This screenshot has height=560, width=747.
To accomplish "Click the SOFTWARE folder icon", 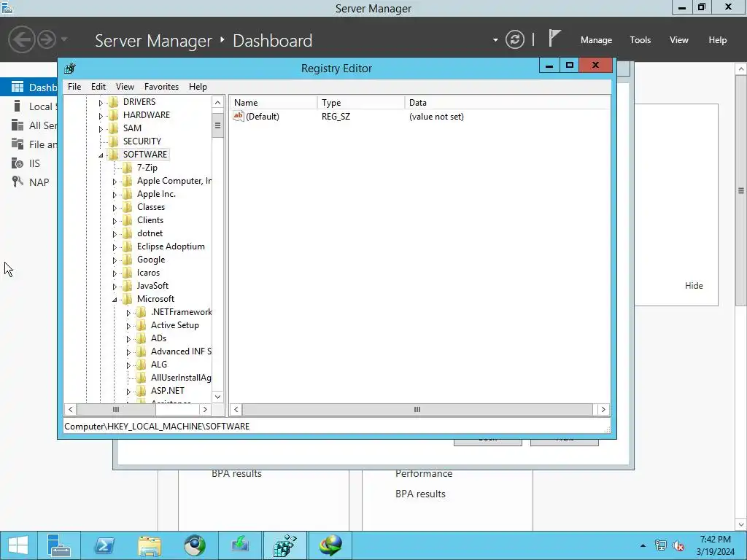I will pyautogui.click(x=113, y=155).
